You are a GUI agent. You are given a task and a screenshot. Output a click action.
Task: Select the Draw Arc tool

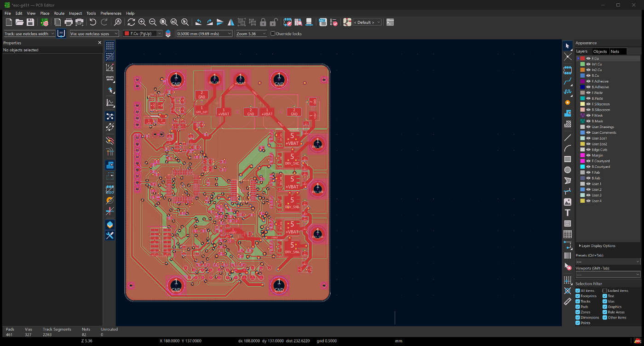point(568,148)
